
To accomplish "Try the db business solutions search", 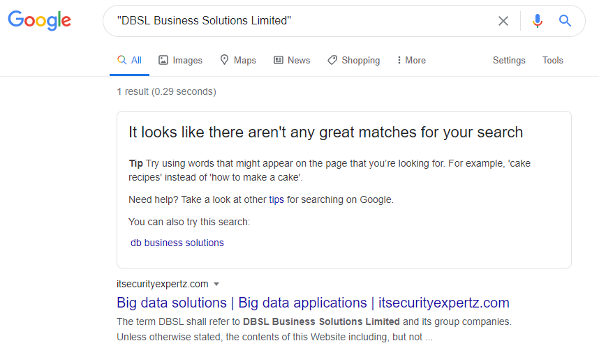I will point(177,243).
